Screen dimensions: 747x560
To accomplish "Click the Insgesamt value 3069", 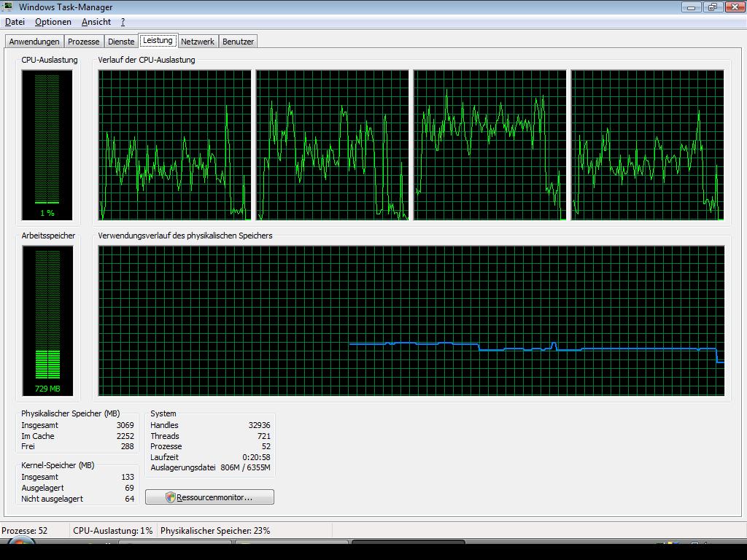I will [x=125, y=425].
